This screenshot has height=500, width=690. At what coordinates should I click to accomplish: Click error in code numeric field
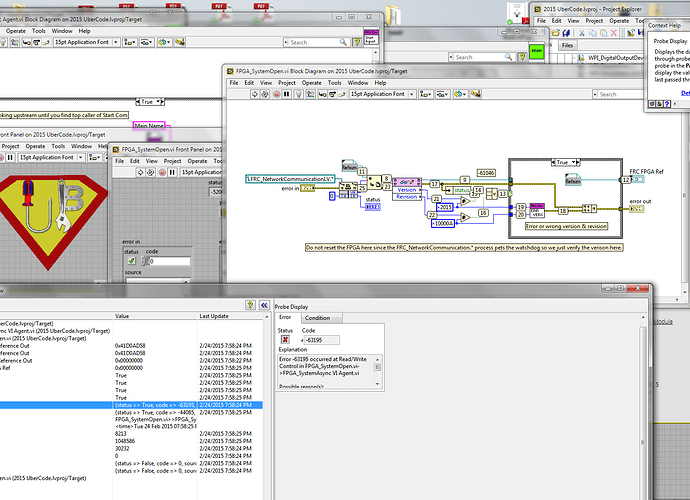(169, 261)
